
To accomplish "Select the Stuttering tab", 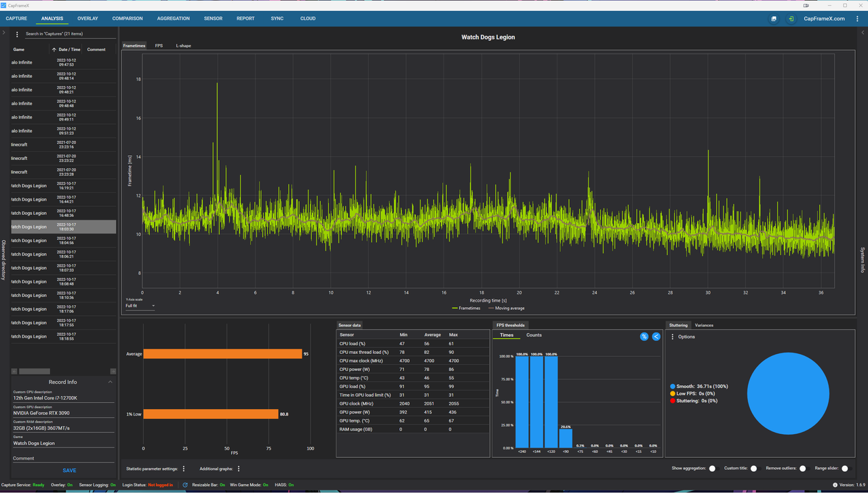I will (x=678, y=325).
